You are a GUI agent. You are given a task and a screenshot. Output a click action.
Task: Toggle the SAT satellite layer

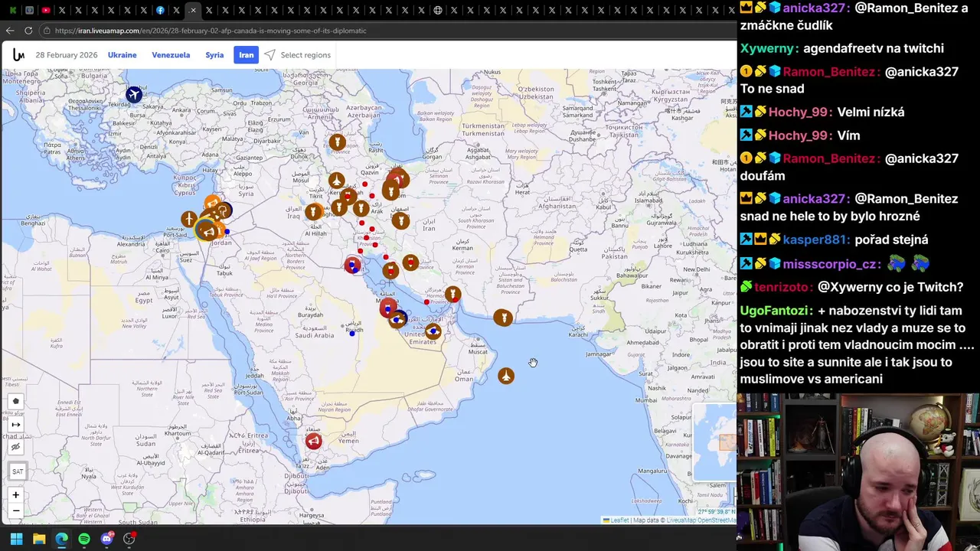coord(18,471)
